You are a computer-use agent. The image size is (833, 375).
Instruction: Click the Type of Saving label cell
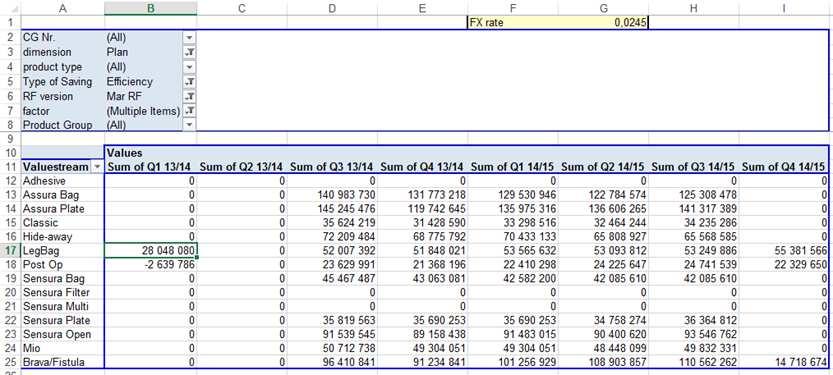[x=63, y=82]
